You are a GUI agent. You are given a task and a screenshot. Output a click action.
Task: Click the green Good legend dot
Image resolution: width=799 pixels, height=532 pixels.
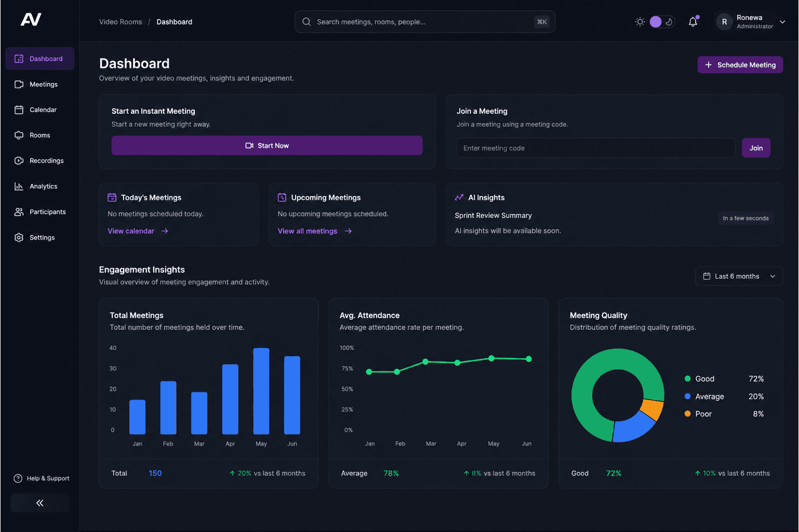click(687, 379)
